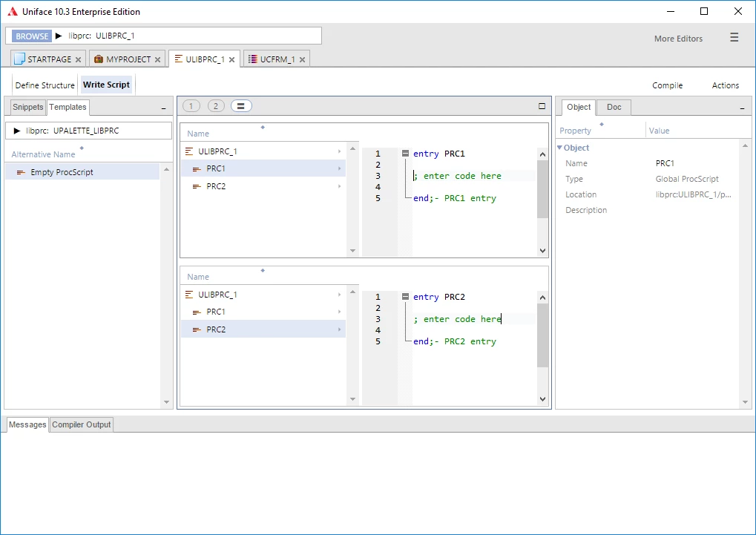The image size is (756, 535).
Task: Select PRC1 in lower container list
Action: tap(263, 312)
